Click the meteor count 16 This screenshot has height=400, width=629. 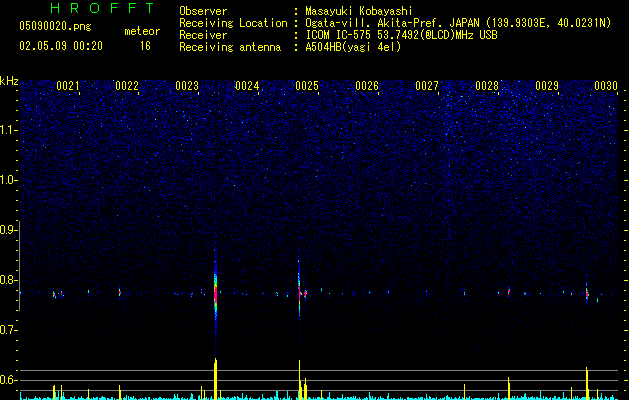145,46
